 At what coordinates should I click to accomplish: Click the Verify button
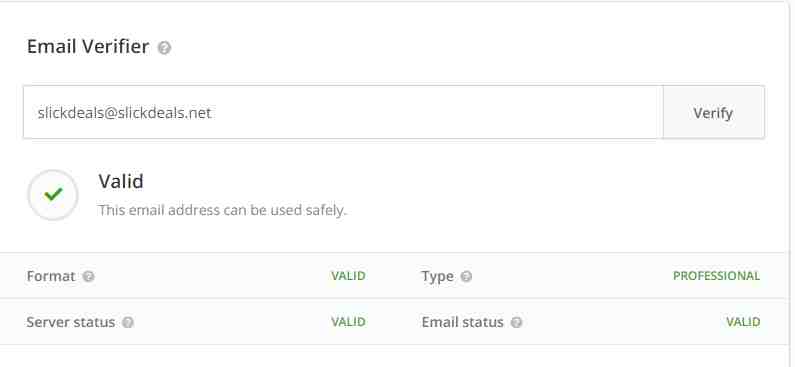[713, 112]
